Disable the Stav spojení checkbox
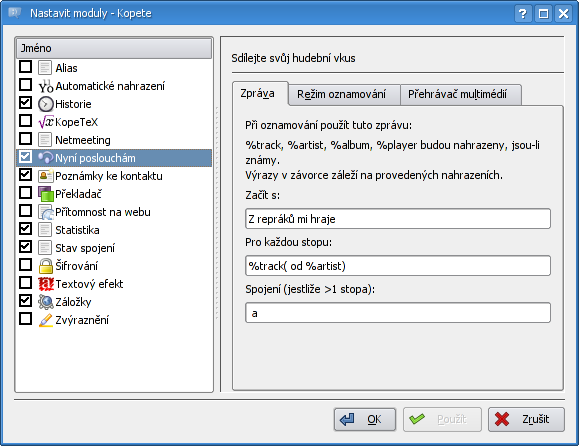Image resolution: width=579 pixels, height=446 pixels. pyautogui.click(x=25, y=247)
